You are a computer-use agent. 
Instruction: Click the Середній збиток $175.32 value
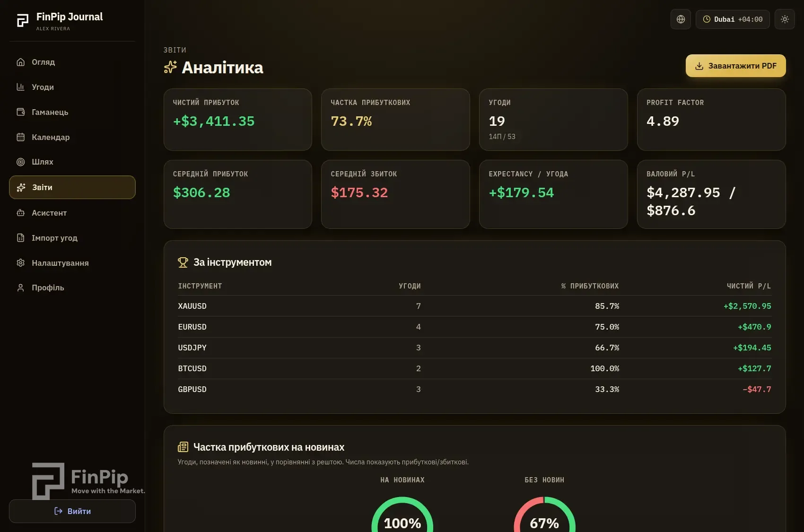point(359,192)
